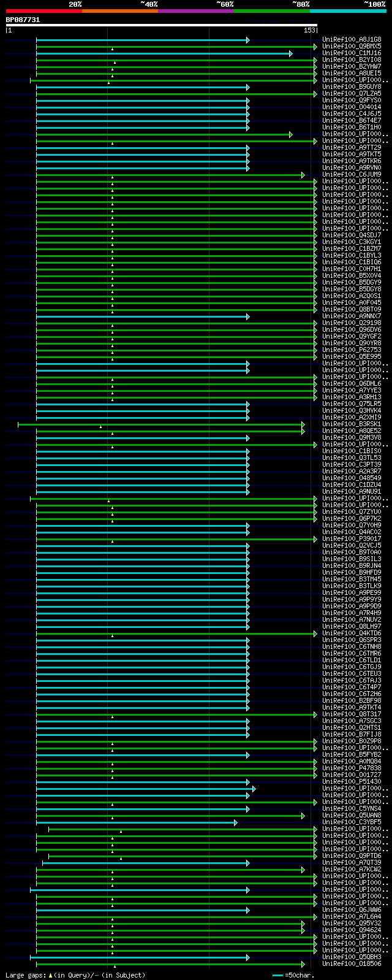The height and width of the screenshot is (980, 392).
Task: Open hit UniRef100_A8UEI5
Action: (x=352, y=74)
